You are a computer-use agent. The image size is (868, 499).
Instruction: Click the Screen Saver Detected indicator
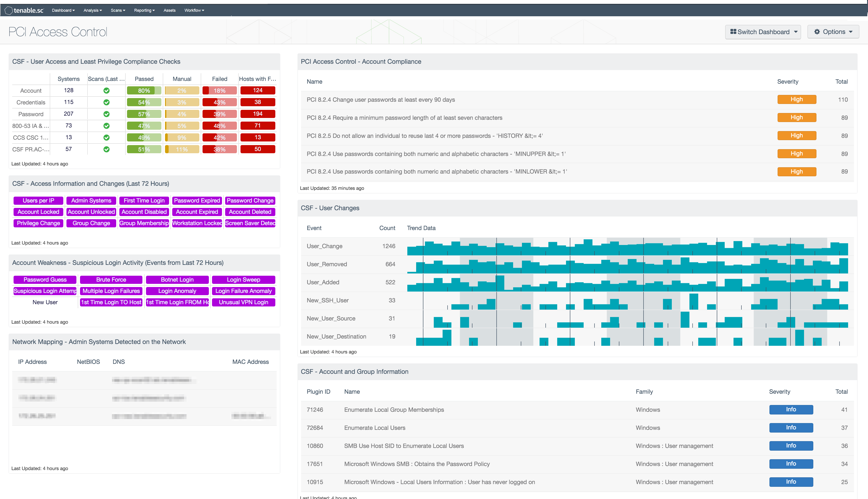[x=250, y=223]
